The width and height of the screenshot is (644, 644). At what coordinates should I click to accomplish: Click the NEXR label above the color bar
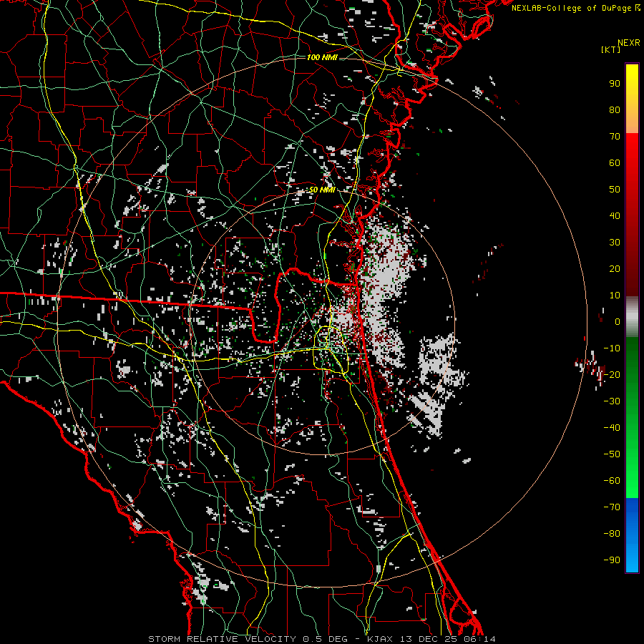[629, 43]
